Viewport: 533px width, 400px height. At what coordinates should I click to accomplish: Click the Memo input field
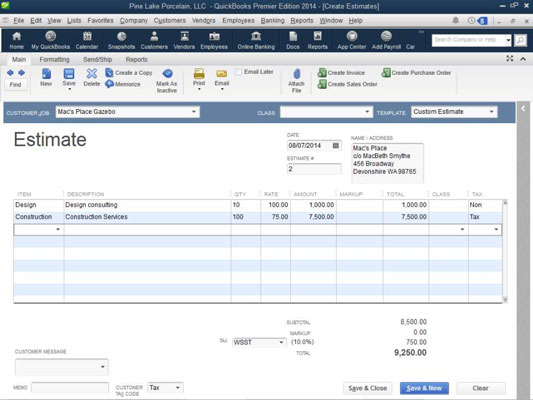point(70,387)
